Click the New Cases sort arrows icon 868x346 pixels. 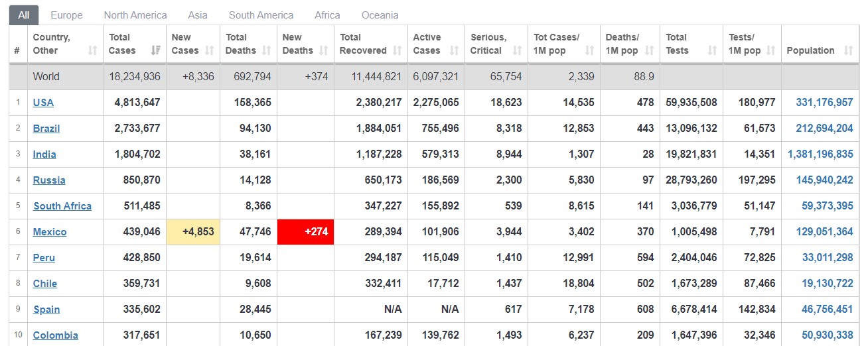[x=210, y=50]
